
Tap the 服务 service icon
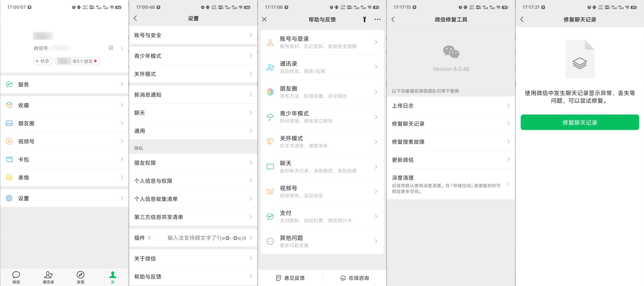pyautogui.click(x=9, y=85)
